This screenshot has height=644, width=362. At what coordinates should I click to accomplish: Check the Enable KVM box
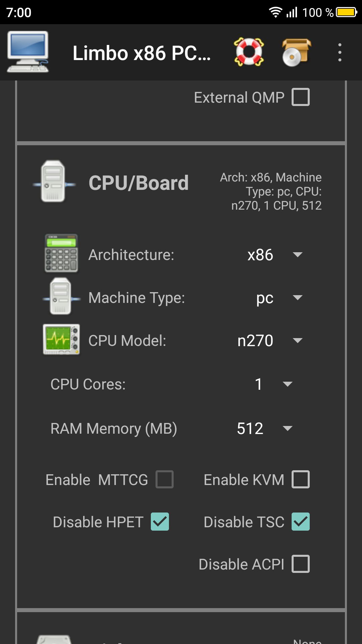(x=300, y=479)
